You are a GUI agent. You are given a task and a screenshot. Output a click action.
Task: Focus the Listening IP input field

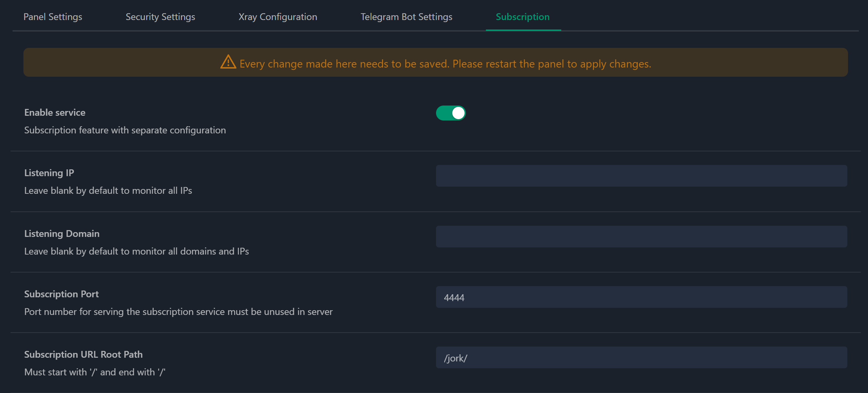[x=641, y=176]
